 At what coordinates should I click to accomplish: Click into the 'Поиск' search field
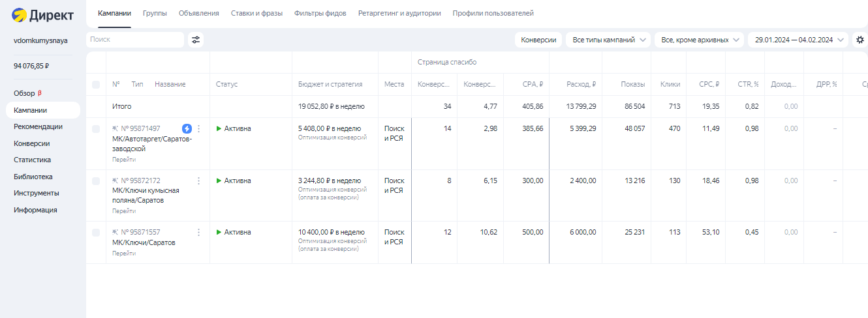(134, 40)
